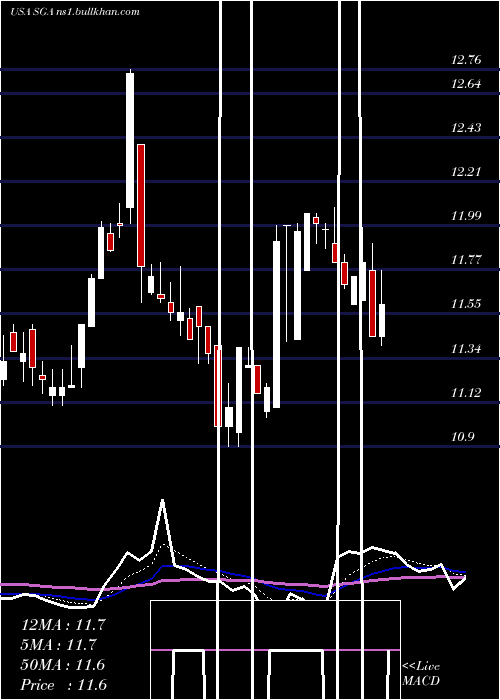Click the 50MA : 11.6 readout
Screen dimensions: 500x700
(63, 664)
